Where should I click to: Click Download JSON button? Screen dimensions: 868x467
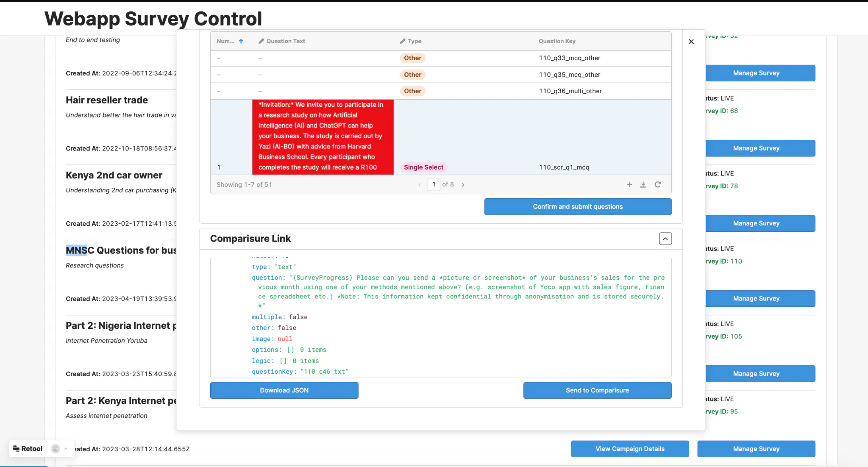click(284, 390)
